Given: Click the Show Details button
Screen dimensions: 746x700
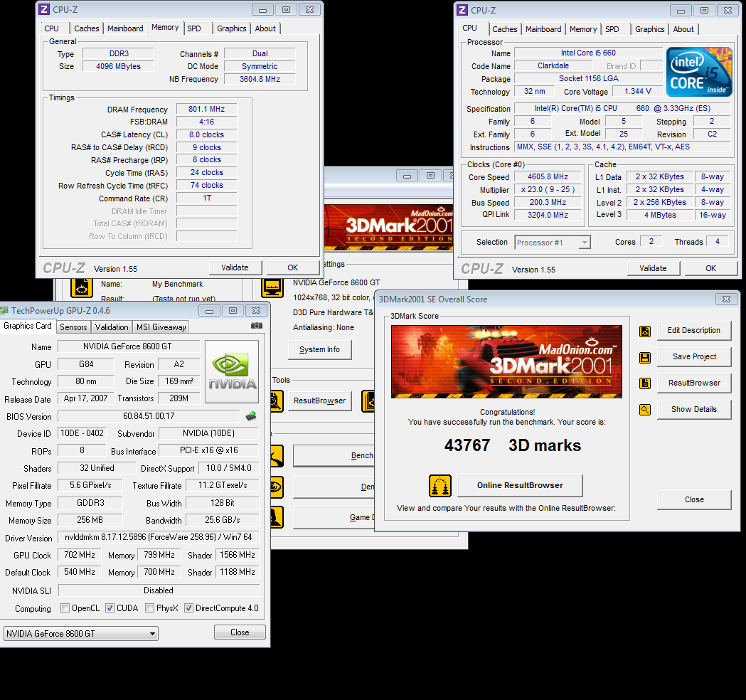Looking at the screenshot, I should click(694, 409).
